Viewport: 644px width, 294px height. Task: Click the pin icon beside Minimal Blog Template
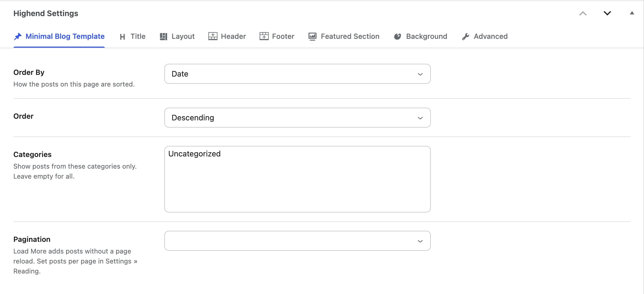click(18, 36)
